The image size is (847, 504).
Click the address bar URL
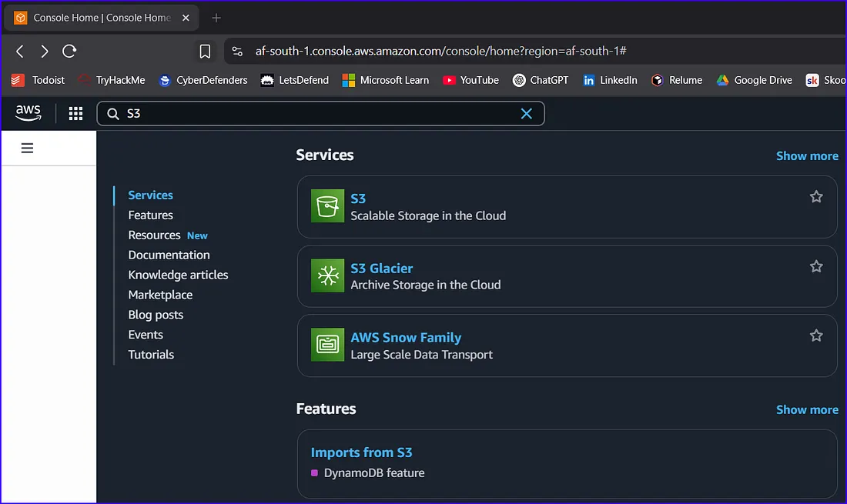[440, 52]
